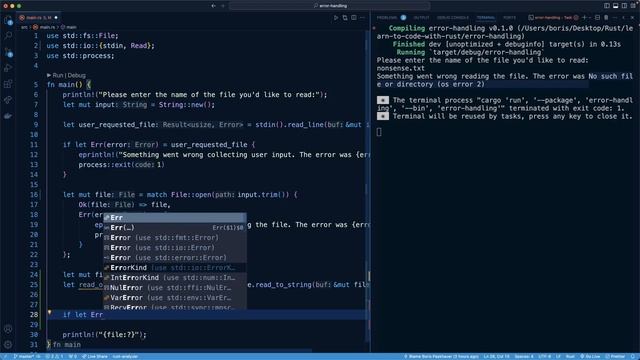The height and width of the screenshot is (360, 640).
Task: Choose Error (use std::io::Error) suggestion
Action: coord(175,248)
